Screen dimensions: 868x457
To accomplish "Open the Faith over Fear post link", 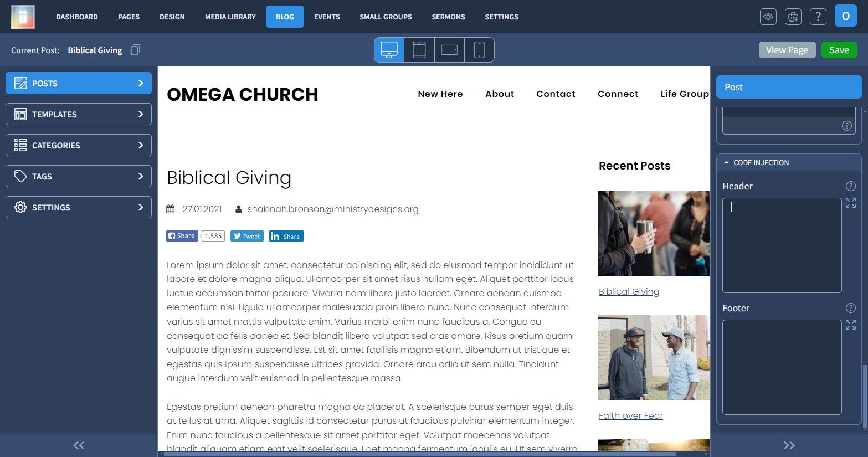I will point(630,415).
